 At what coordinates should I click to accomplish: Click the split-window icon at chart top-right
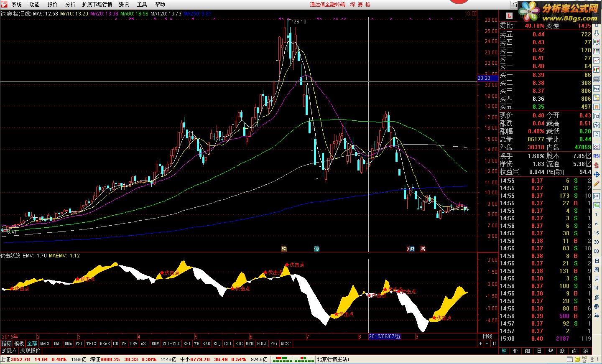[x=474, y=13]
